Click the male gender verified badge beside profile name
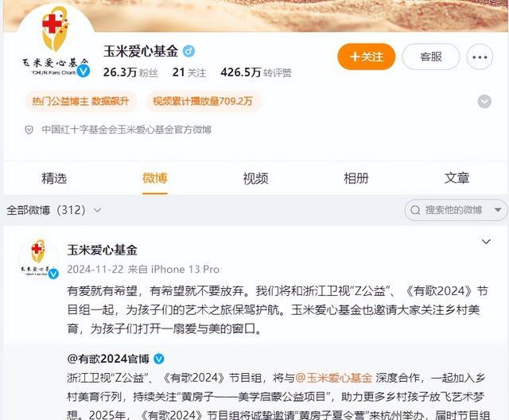The width and height of the screenshot is (509, 420). click(x=188, y=51)
